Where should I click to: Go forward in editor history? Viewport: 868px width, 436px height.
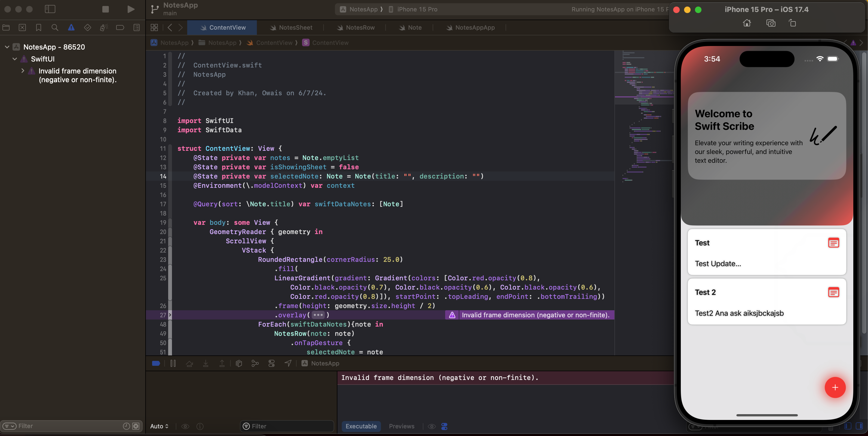(181, 28)
